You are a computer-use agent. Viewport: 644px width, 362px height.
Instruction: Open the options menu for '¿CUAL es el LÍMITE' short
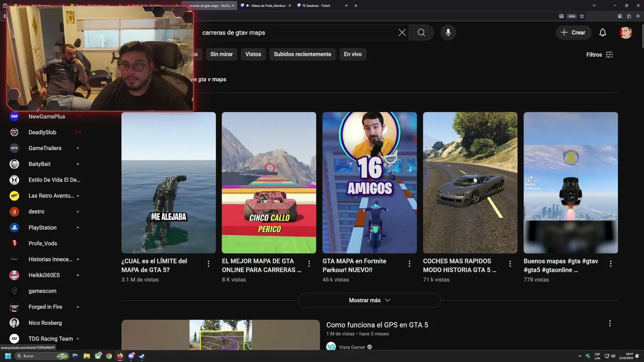tap(208, 264)
